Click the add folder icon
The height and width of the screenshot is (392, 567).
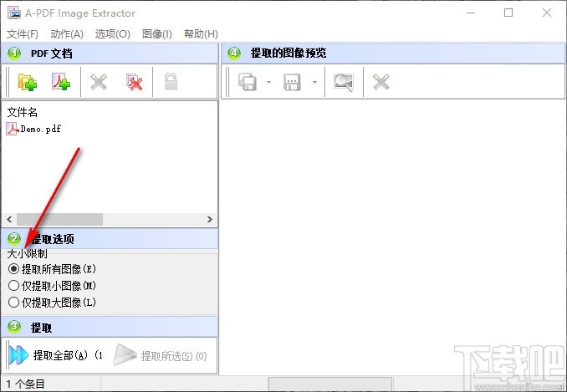[28, 82]
